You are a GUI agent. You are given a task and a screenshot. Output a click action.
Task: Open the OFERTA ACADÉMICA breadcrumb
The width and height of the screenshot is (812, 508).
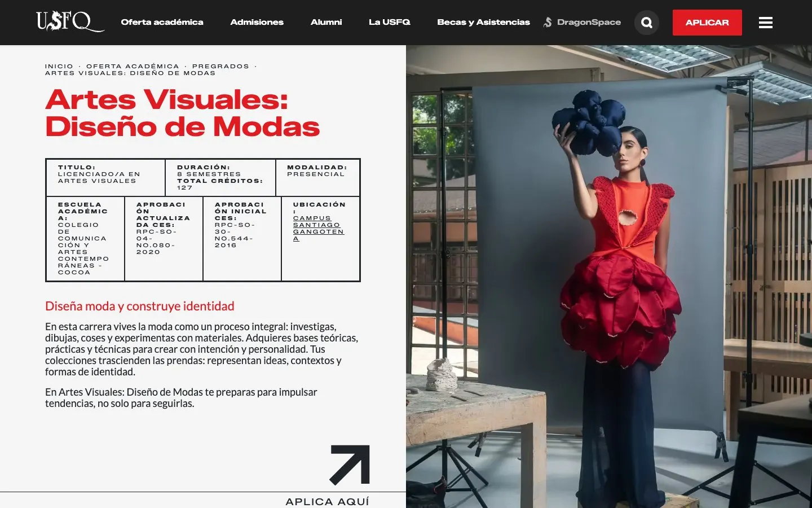click(x=133, y=66)
